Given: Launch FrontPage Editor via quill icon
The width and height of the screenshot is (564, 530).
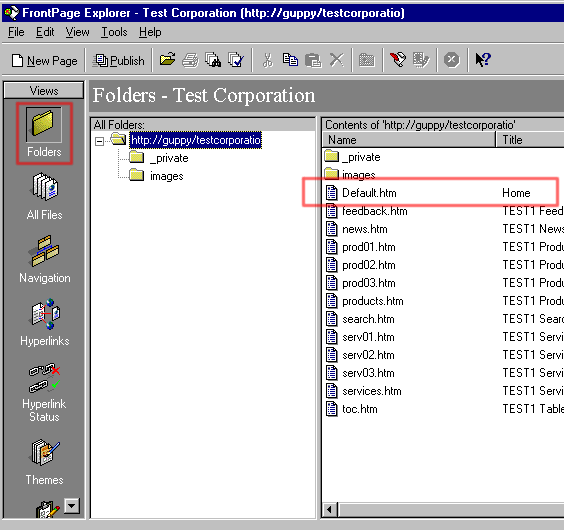Looking at the screenshot, I should click(398, 60).
